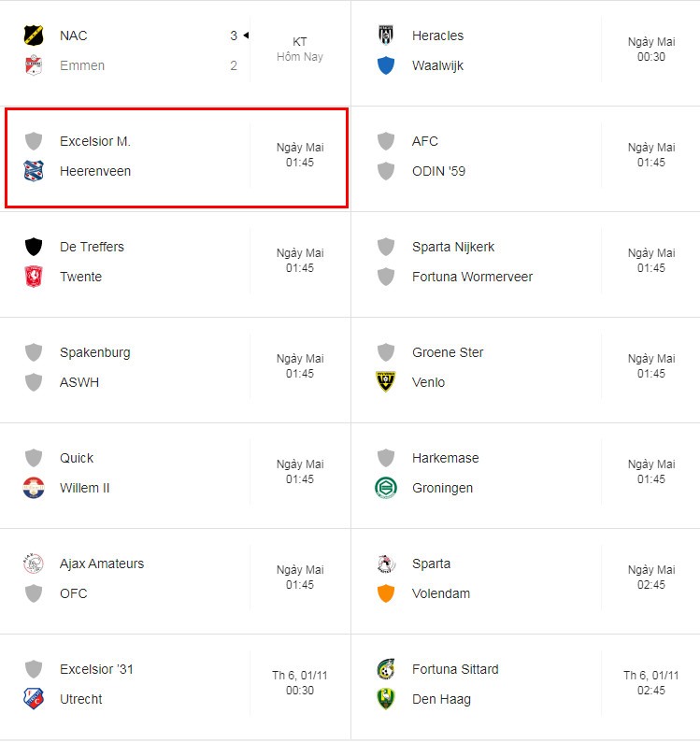Open the Excelsior M. team name
Image resolution: width=700 pixels, height=742 pixels.
(95, 141)
